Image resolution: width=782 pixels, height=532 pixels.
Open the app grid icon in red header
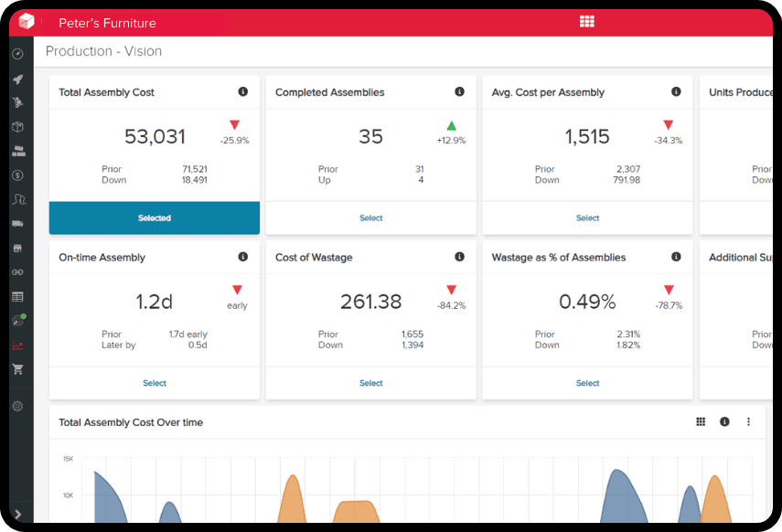pyautogui.click(x=587, y=21)
